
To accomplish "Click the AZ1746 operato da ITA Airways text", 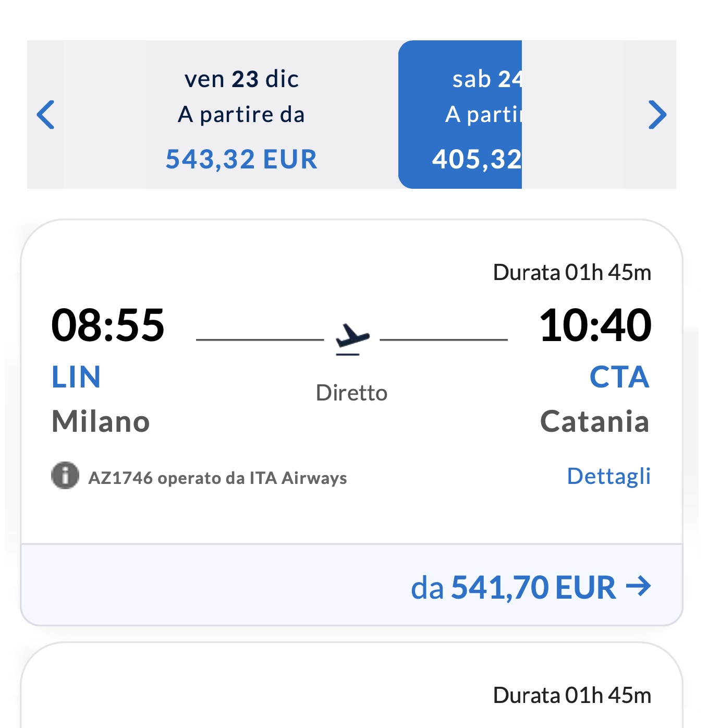I will click(x=217, y=478).
